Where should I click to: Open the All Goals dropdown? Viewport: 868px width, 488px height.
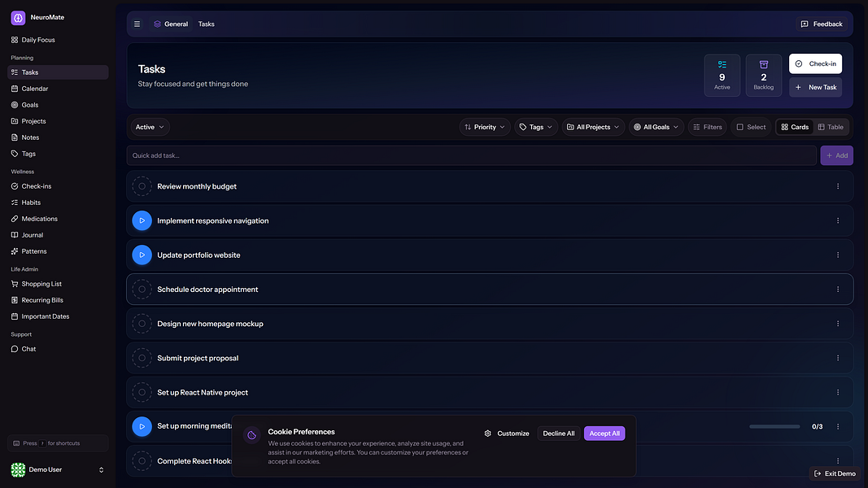(656, 127)
